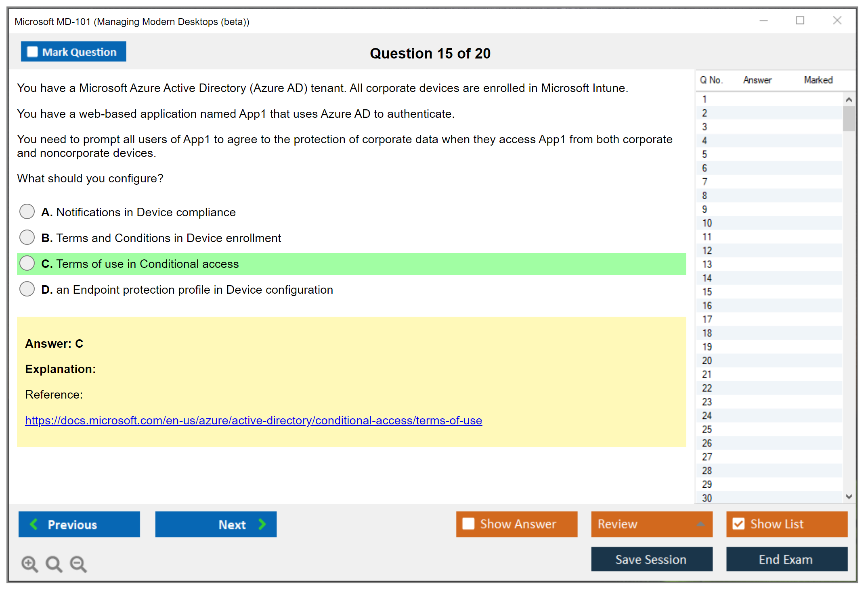
Task: Click the zoom out magnifier icon
Action: [78, 564]
